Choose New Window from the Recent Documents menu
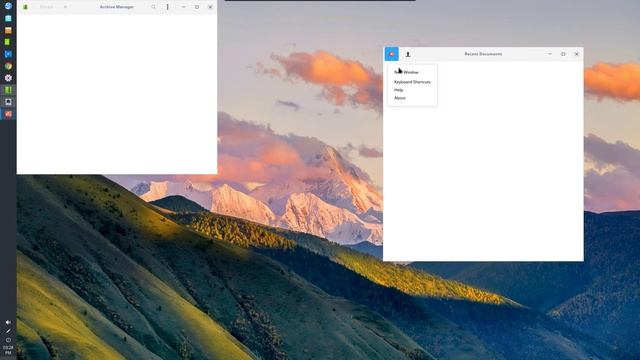Screen dimensions: 640x360 [x=406, y=72]
